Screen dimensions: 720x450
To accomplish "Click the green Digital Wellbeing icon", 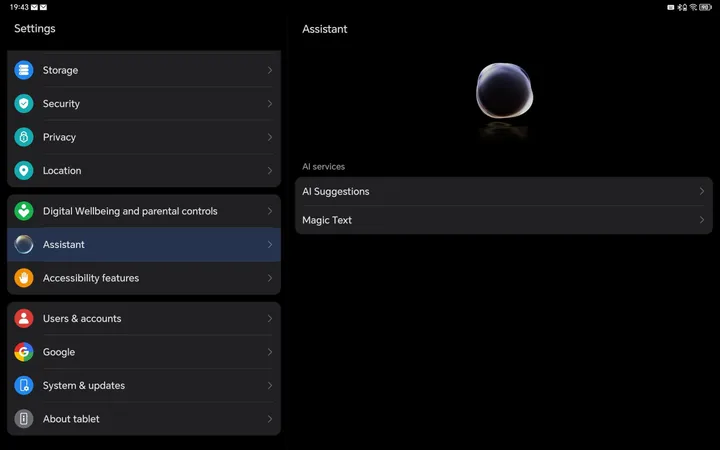I will [x=24, y=211].
